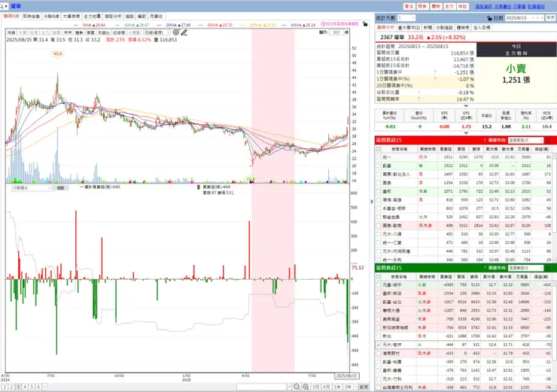
Task: Click help icon beside 區間周轉率
Action: [419, 99]
